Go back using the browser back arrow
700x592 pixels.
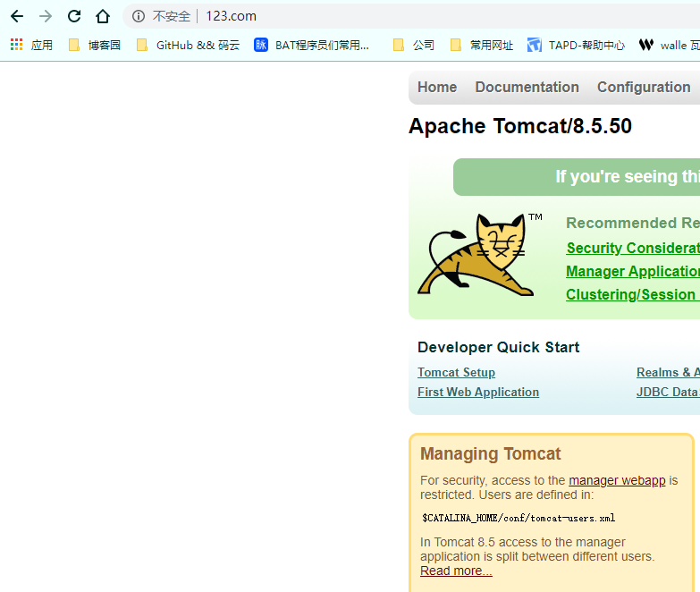[x=17, y=16]
